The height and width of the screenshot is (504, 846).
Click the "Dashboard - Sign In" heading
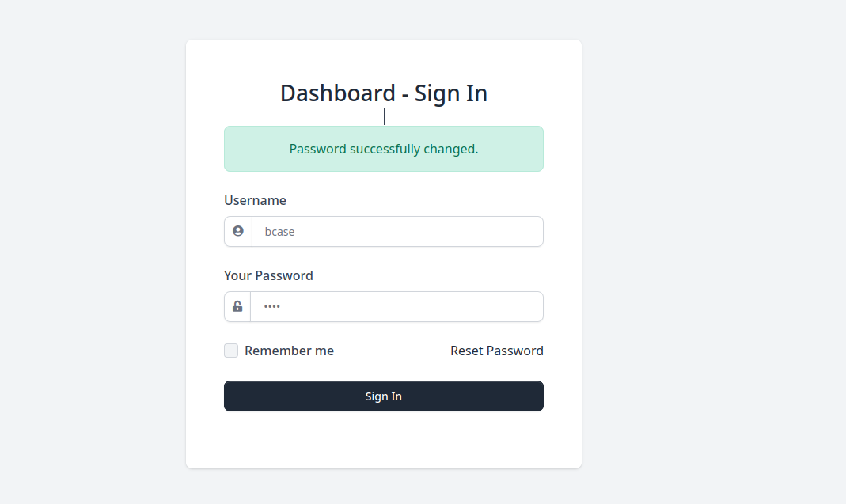coord(384,93)
